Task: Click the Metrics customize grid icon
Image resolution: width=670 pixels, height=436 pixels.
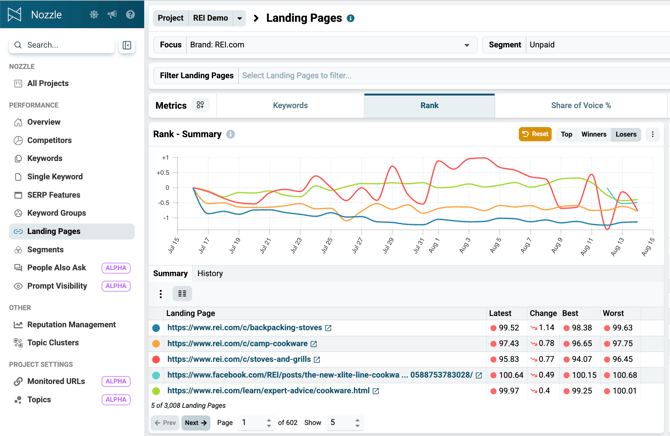Action: click(200, 105)
